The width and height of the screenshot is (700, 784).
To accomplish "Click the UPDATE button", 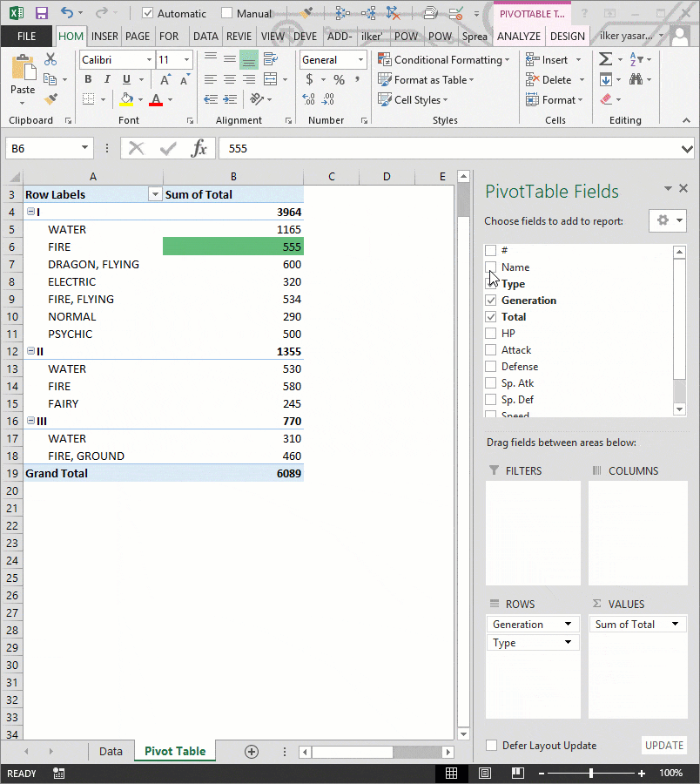I will tap(663, 745).
